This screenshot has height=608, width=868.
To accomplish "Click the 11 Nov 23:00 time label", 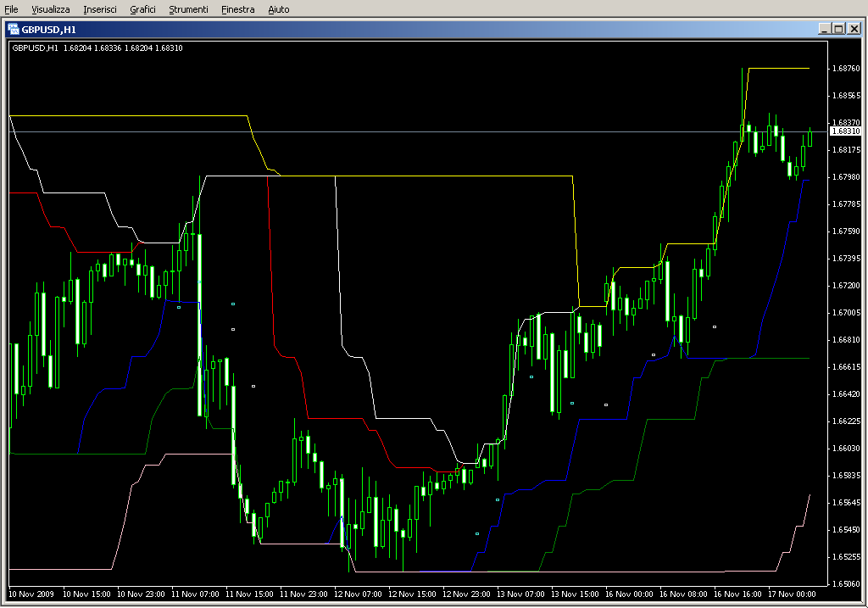I will tap(303, 594).
